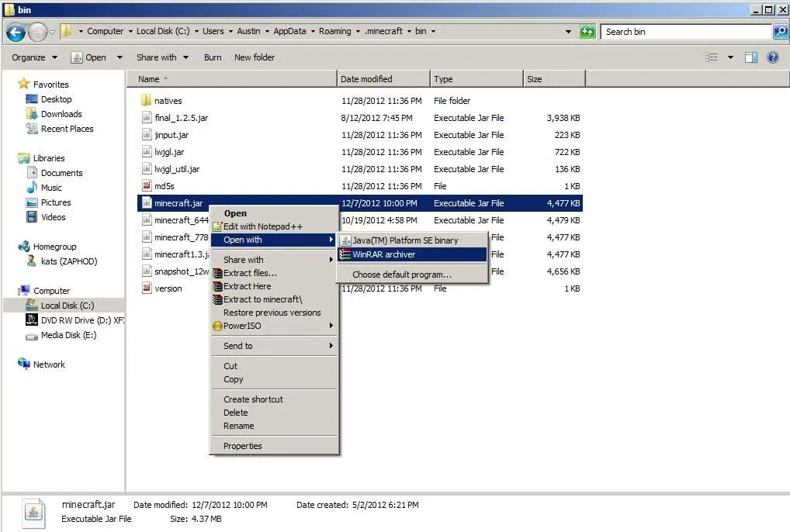Image resolution: width=790 pixels, height=532 pixels.
Task: Select Rename in the context menu
Action: (x=274, y=426)
